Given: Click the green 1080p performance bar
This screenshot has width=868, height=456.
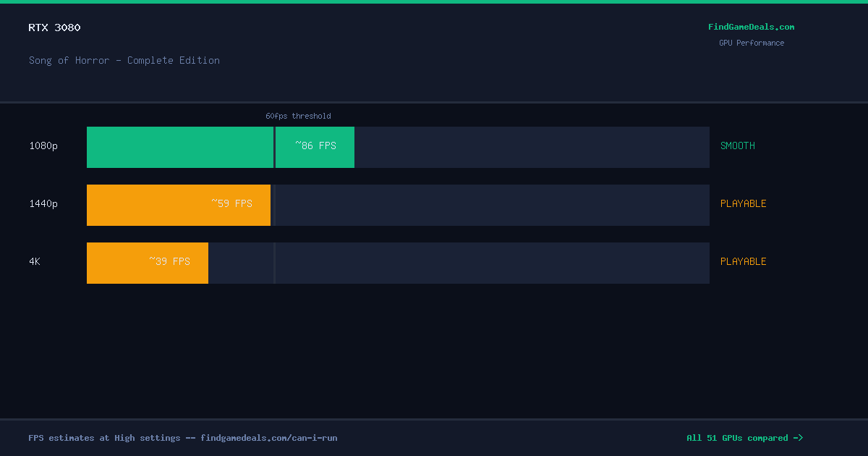Looking at the screenshot, I should (x=221, y=147).
